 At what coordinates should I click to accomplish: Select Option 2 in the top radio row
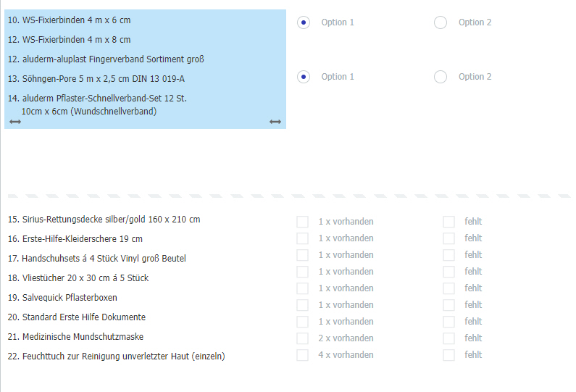click(x=441, y=22)
